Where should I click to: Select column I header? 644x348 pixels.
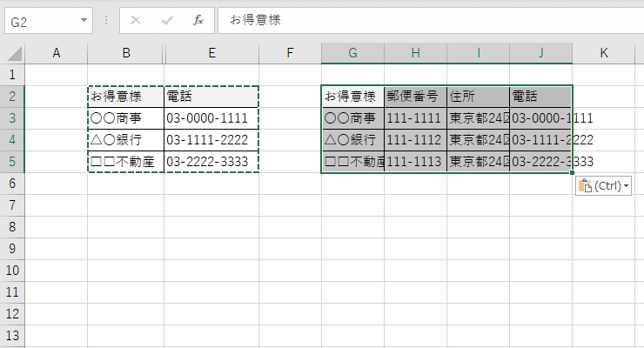[x=479, y=53]
